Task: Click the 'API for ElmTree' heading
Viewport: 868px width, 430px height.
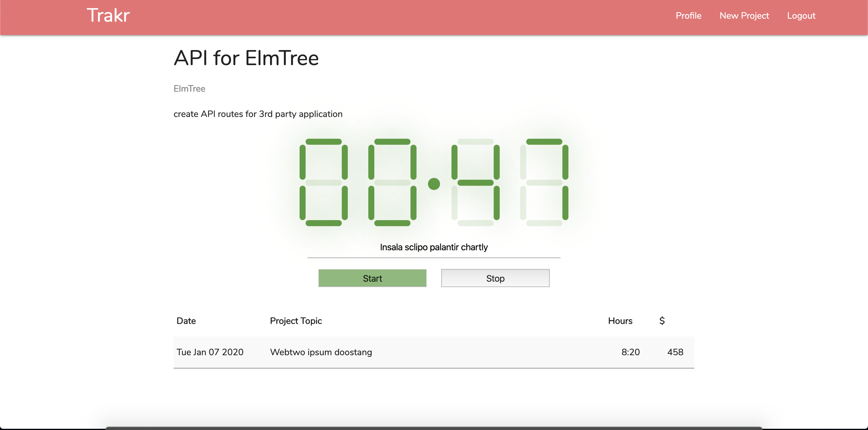Action: coord(246,58)
